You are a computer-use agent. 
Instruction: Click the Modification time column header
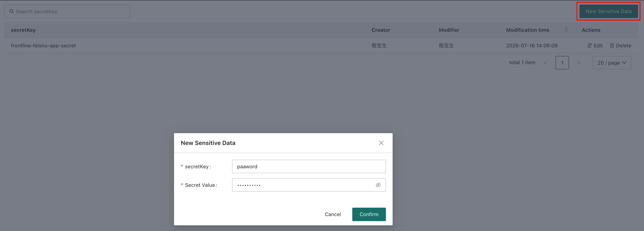point(528,30)
